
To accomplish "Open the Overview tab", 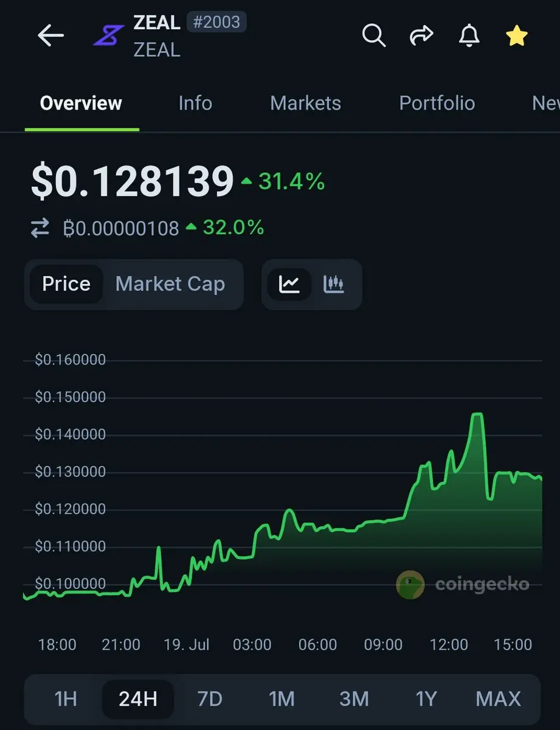I will (81, 103).
